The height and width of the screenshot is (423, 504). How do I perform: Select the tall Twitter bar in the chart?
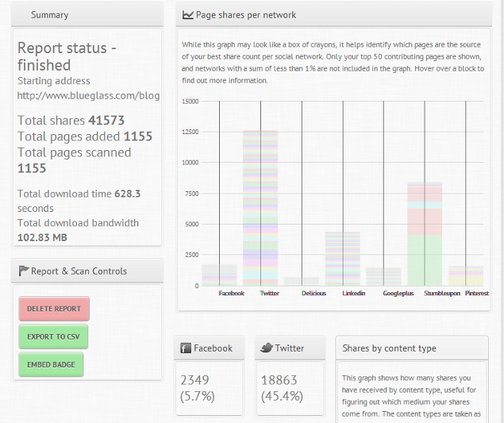(260, 206)
